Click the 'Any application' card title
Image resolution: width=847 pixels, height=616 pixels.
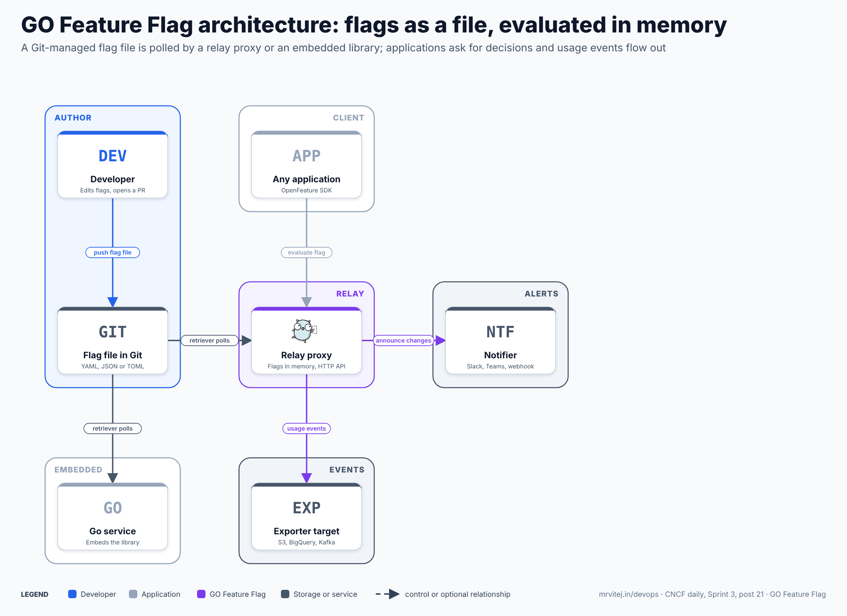pos(306,179)
